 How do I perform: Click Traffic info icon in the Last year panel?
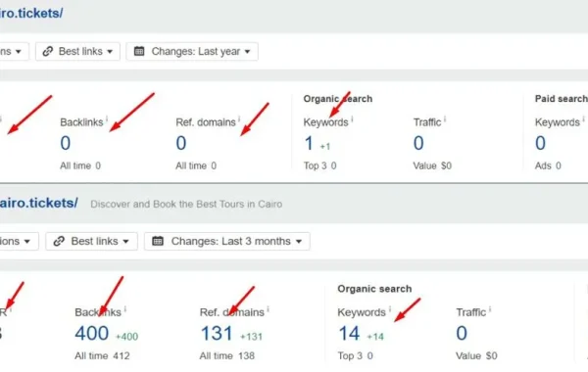point(445,119)
